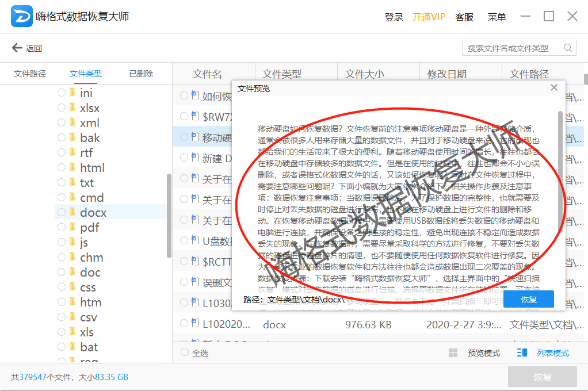This screenshot has height=391, width=588.
Task: Select the xlsx type radio button
Action: (62, 107)
